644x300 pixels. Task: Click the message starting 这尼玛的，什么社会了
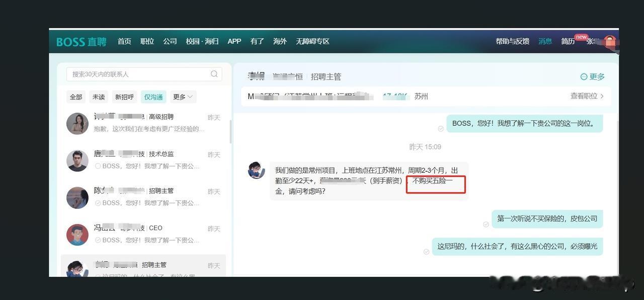517,246
